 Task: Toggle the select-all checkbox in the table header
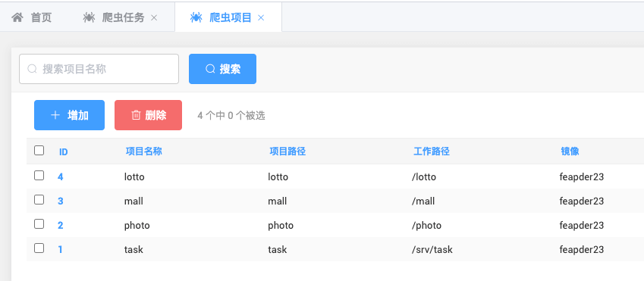pyautogui.click(x=39, y=151)
